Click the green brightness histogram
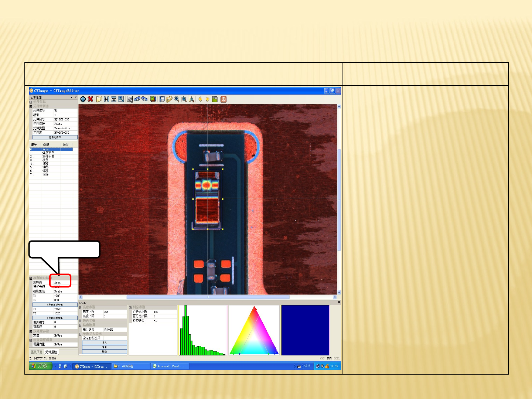 [x=203, y=330]
